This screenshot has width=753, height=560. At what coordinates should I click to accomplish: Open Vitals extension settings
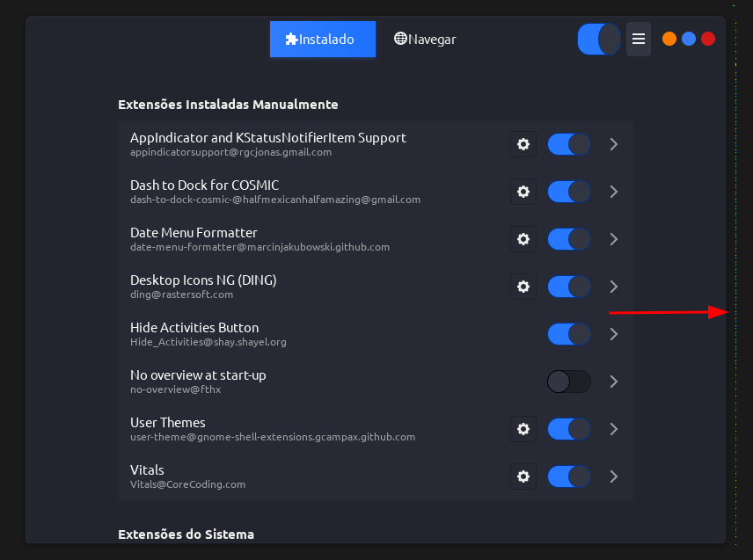tap(523, 476)
